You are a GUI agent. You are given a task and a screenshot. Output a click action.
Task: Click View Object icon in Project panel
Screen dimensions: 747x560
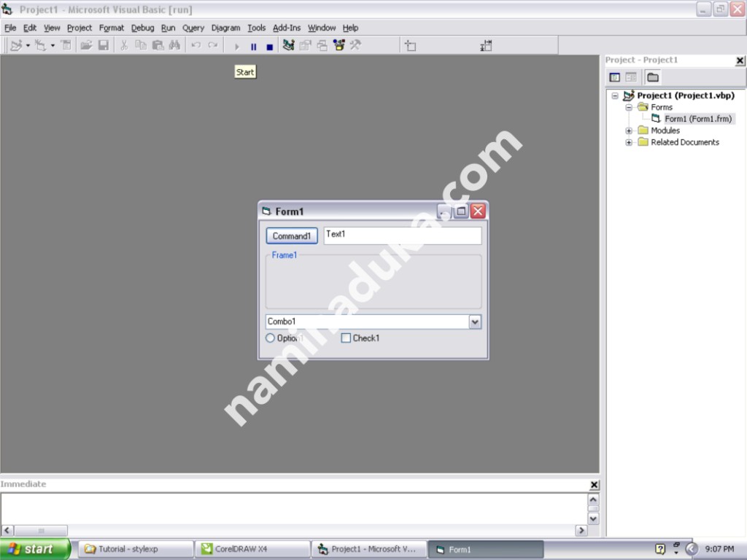pyautogui.click(x=631, y=77)
